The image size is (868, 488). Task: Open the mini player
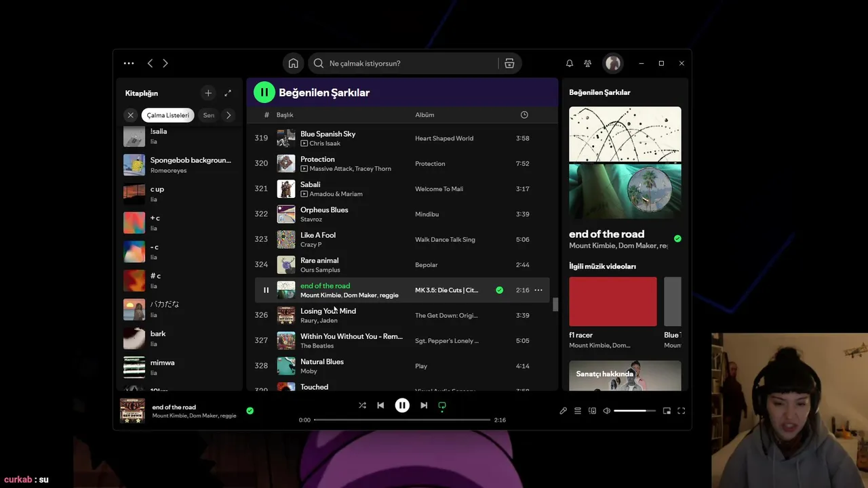coord(667,411)
